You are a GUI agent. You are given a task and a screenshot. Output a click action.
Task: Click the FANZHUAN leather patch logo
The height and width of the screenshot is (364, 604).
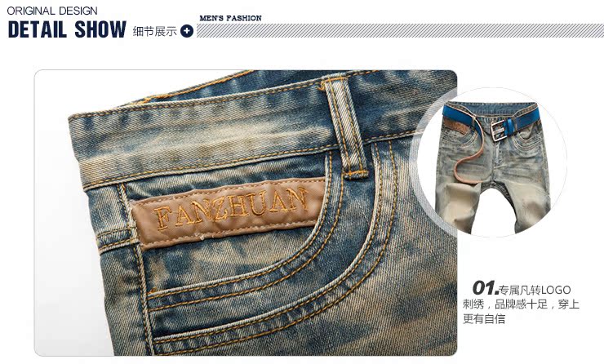click(x=229, y=212)
